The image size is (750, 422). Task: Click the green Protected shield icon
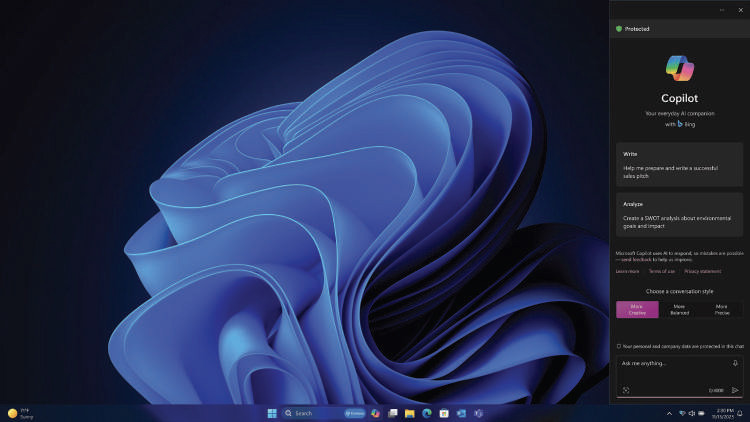coord(619,29)
